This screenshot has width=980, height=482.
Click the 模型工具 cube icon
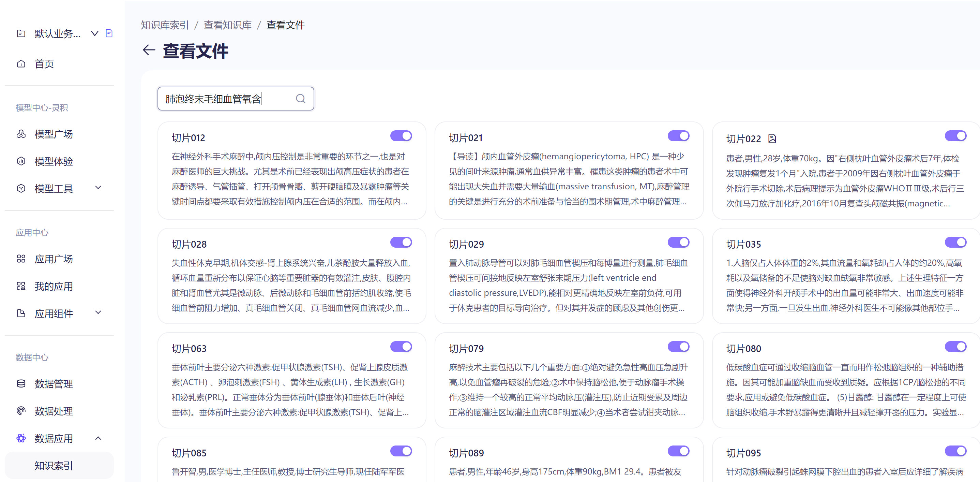pos(21,188)
